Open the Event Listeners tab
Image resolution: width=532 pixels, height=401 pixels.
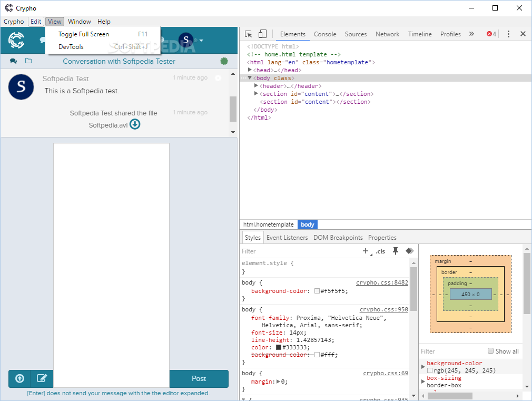coord(287,238)
